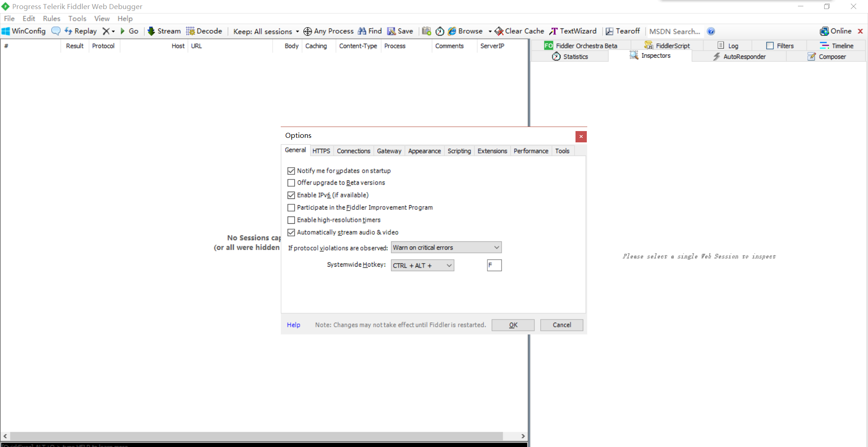868x447 pixels.
Task: Open the TextWizard tool
Action: 573,31
